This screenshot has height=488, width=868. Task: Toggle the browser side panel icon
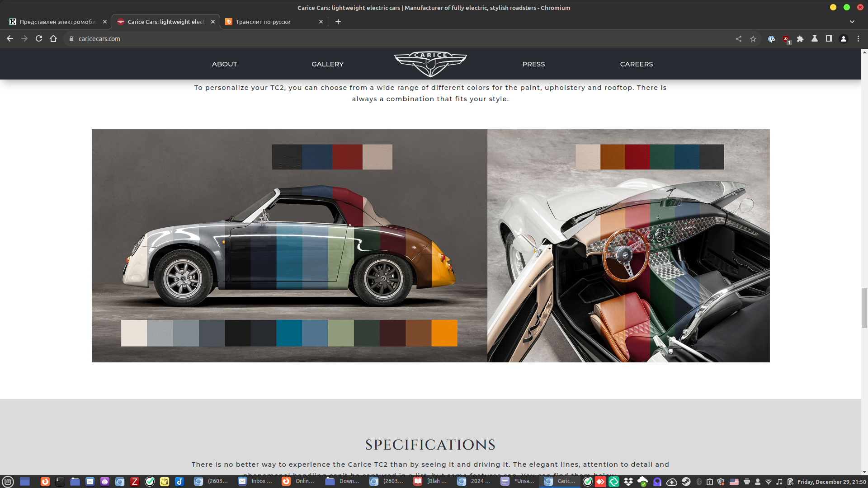click(x=829, y=39)
